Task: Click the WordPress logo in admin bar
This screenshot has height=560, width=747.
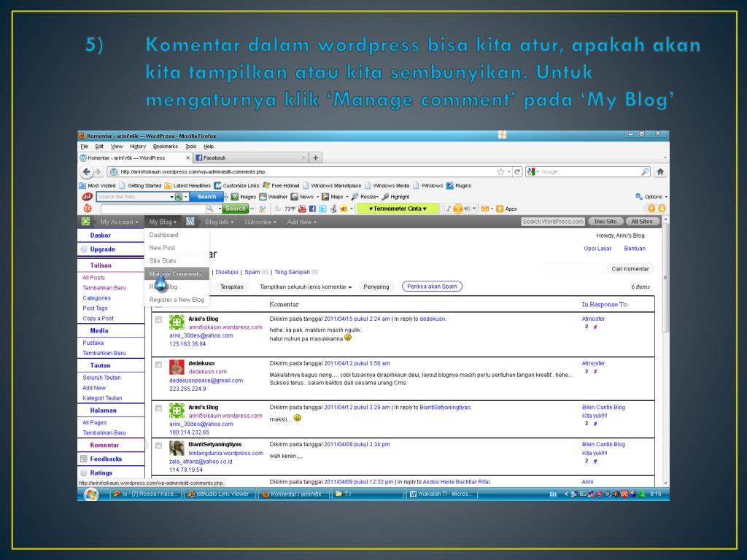Action: (190, 222)
